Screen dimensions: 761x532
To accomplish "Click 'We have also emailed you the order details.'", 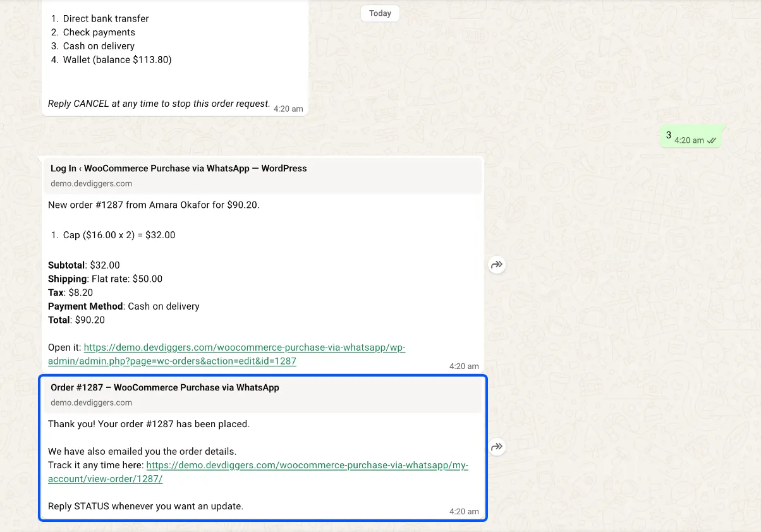I will [142, 452].
